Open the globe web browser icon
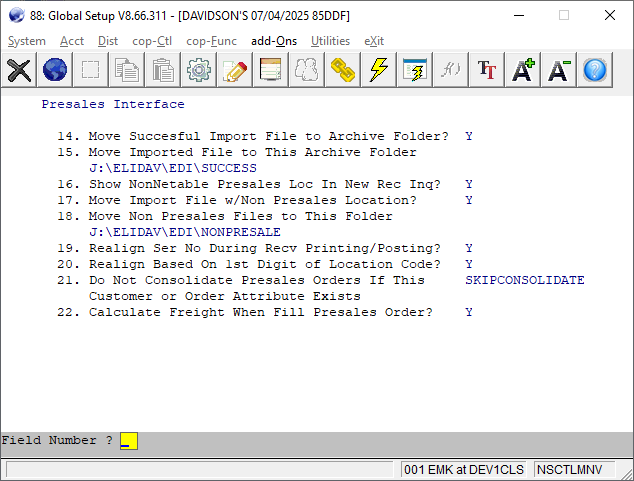The height and width of the screenshot is (481, 634). click(x=55, y=69)
